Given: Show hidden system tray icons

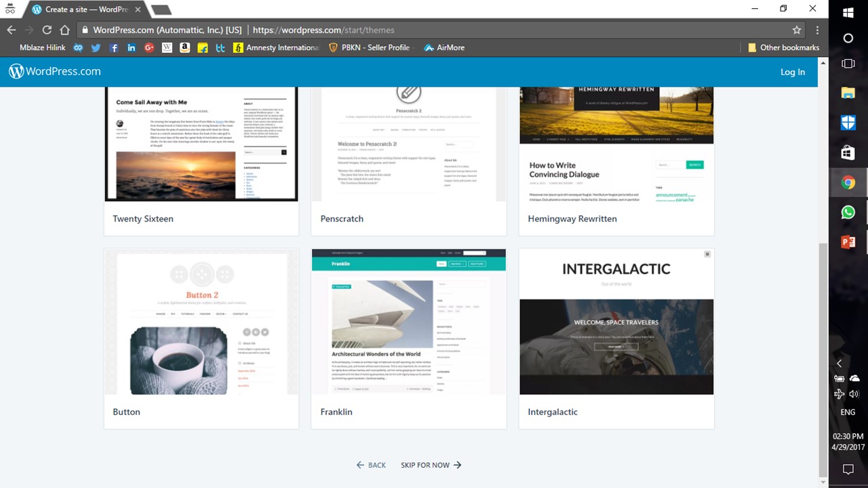Looking at the screenshot, I should pyautogui.click(x=840, y=363).
